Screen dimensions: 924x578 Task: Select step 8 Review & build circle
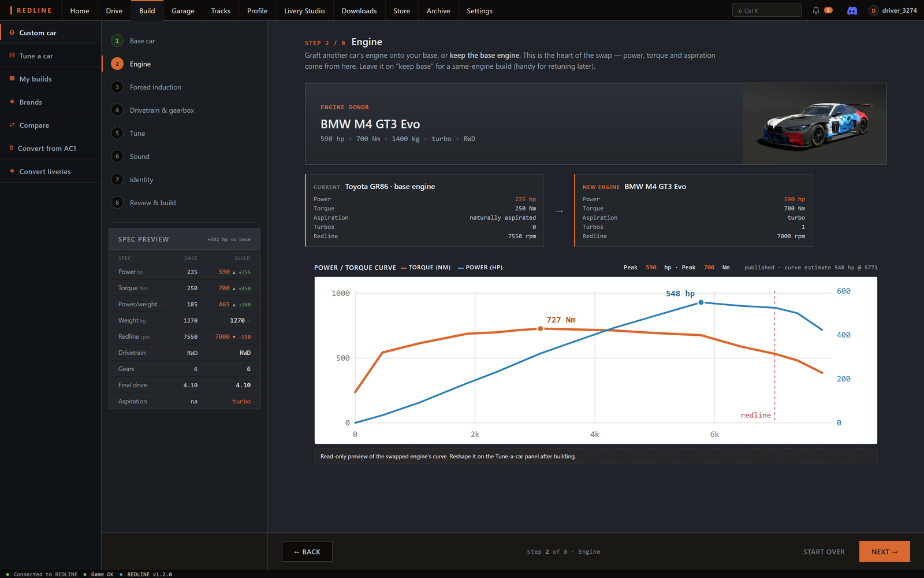[x=117, y=202]
